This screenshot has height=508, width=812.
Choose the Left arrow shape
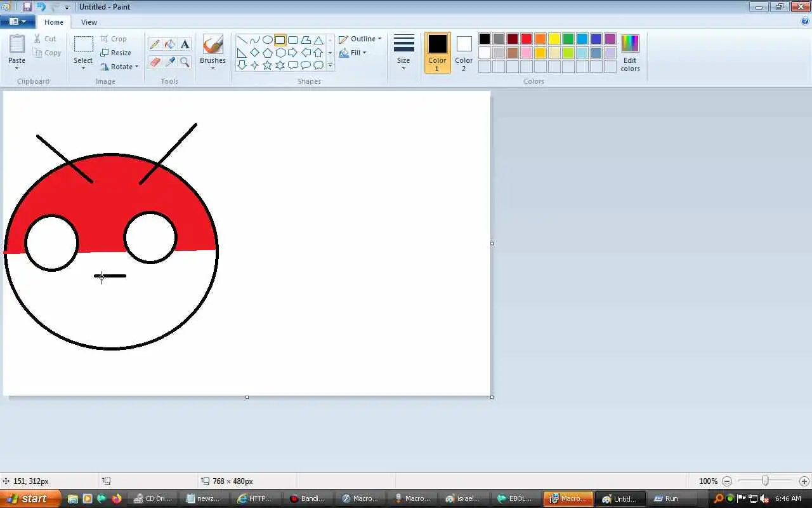click(305, 53)
